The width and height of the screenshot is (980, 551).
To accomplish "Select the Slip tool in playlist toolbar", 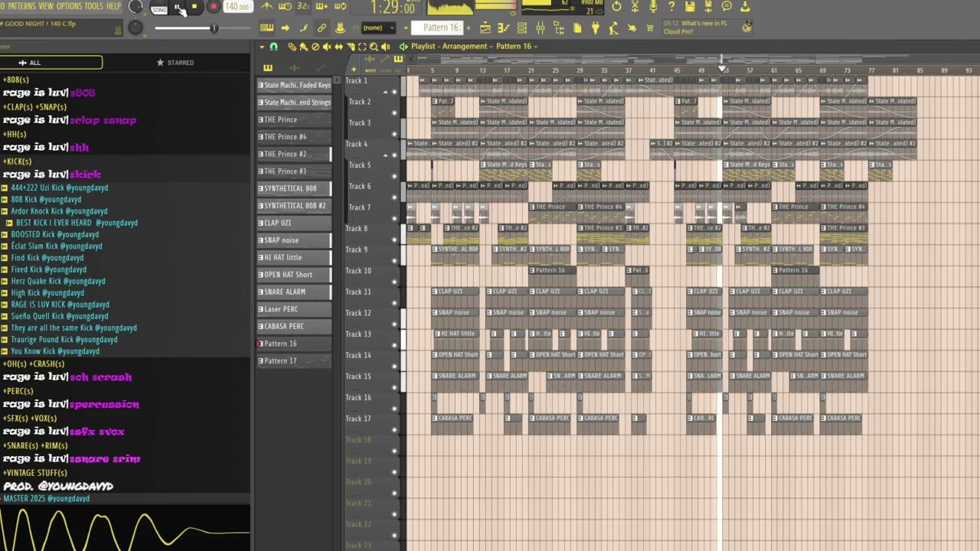I will [x=338, y=47].
